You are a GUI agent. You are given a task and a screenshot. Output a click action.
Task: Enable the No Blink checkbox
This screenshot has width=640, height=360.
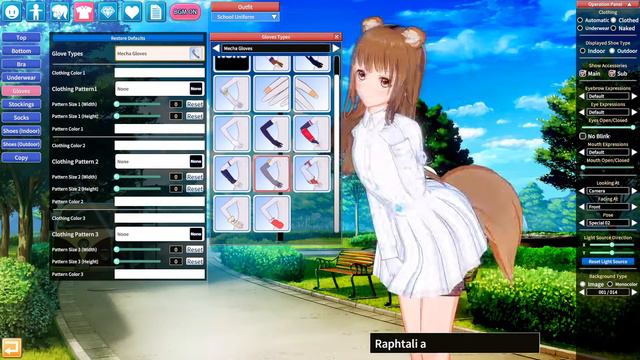(x=582, y=136)
